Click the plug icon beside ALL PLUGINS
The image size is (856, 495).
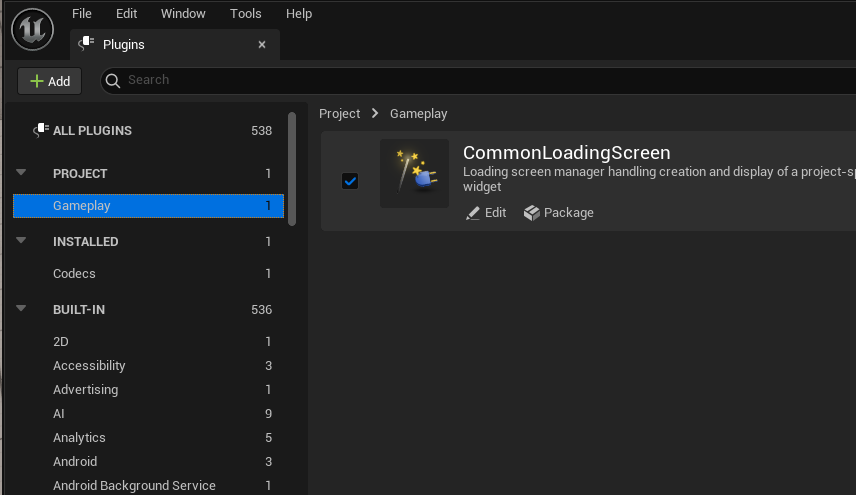click(x=41, y=130)
